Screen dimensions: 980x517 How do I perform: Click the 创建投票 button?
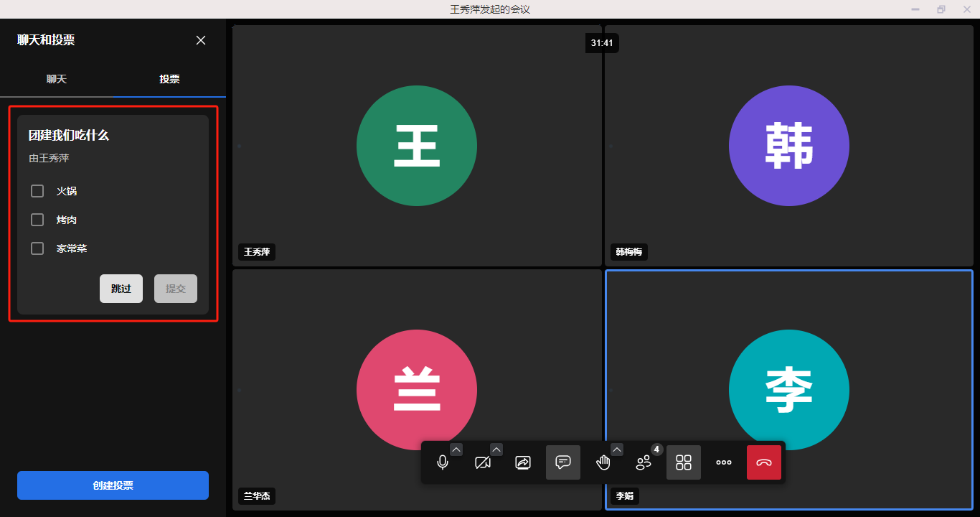coord(113,485)
